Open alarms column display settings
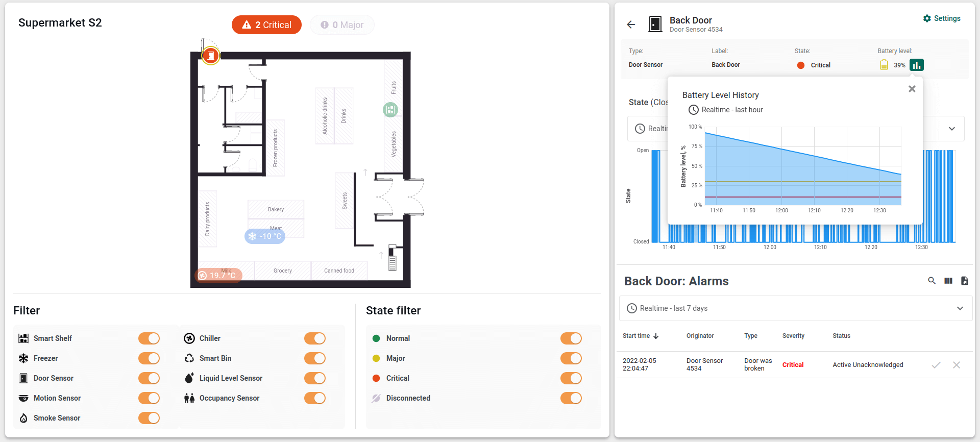The height and width of the screenshot is (442, 980). point(948,281)
